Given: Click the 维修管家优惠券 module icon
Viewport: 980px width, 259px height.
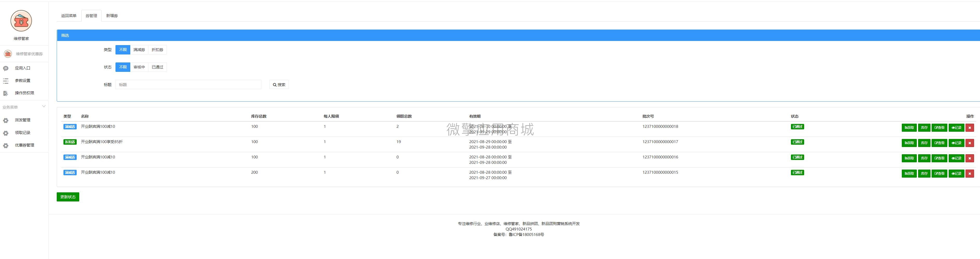Looking at the screenshot, I should click(x=8, y=54).
